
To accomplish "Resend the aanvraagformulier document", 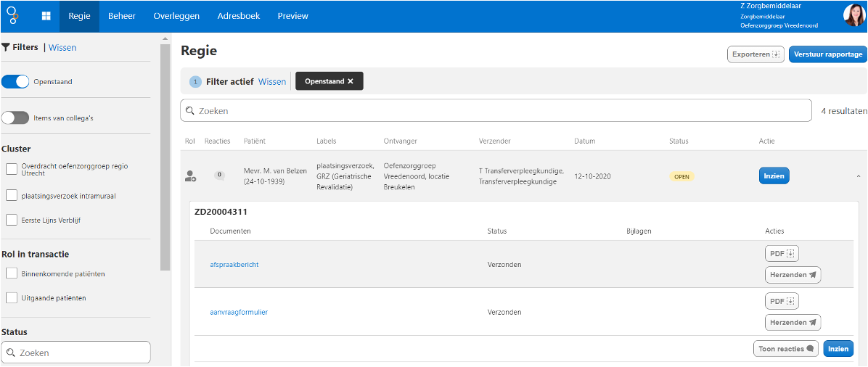I will click(793, 322).
